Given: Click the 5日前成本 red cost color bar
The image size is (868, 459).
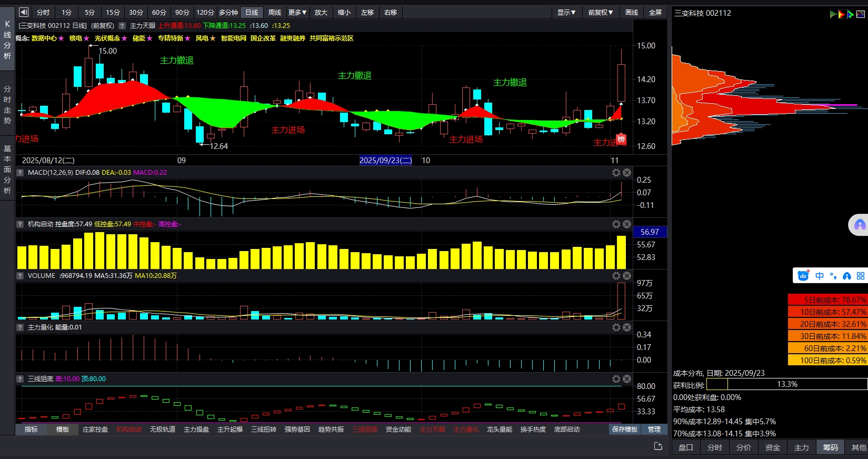Looking at the screenshot, I should 827,300.
